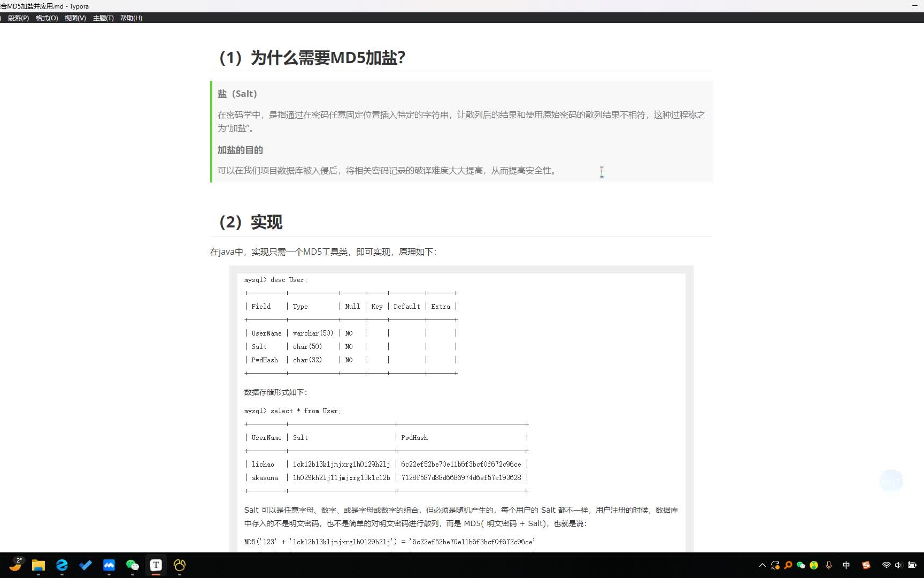Launch the Edge browser from the taskbar
The height and width of the screenshot is (578, 924).
(62, 565)
